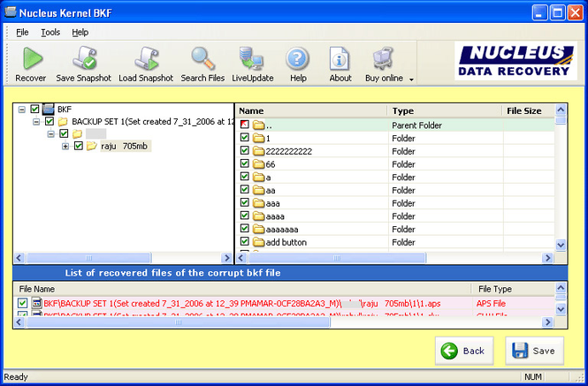
Task: Click the Recover toolbar icon
Action: (x=33, y=58)
